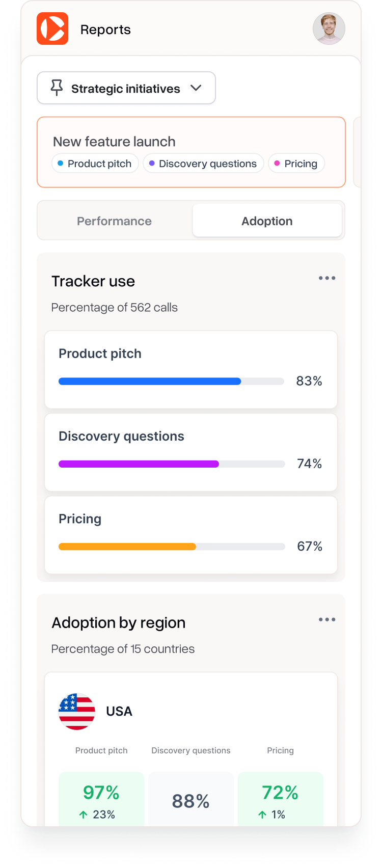Viewport: 382px width, 868px height.
Task: Click the green arrow beside 1%
Action: (x=262, y=815)
